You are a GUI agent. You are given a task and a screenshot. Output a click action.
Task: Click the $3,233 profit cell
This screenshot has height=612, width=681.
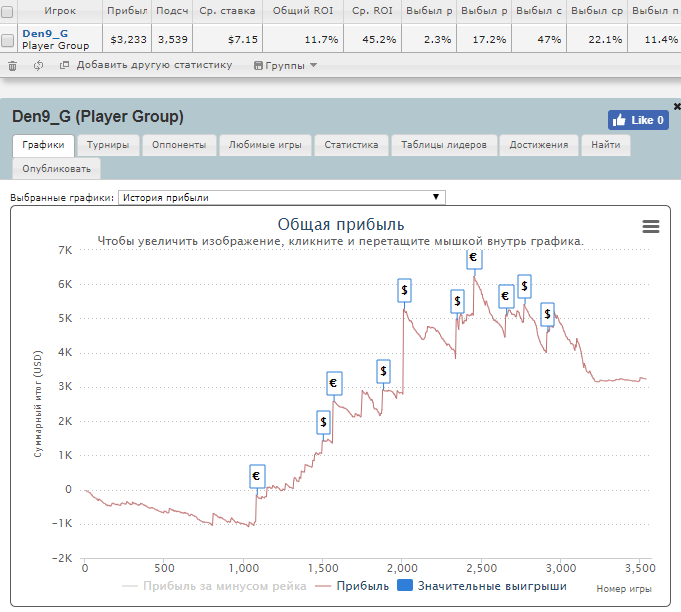(x=127, y=39)
